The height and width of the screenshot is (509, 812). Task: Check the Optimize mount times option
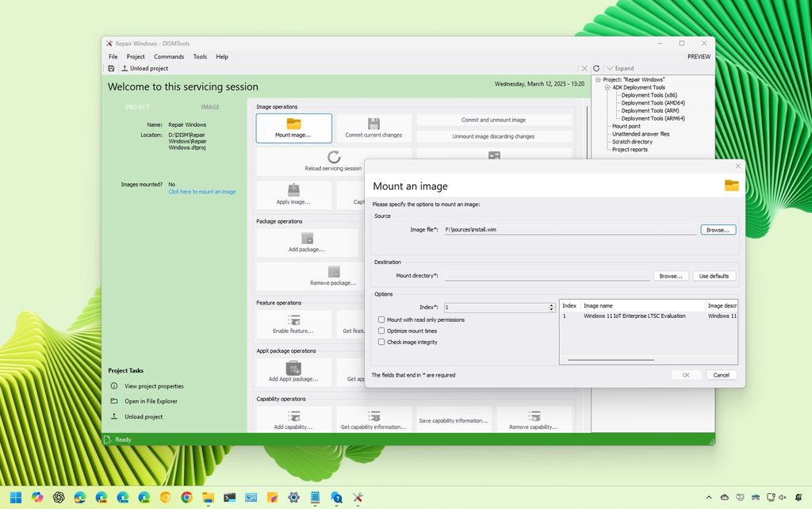[381, 331]
